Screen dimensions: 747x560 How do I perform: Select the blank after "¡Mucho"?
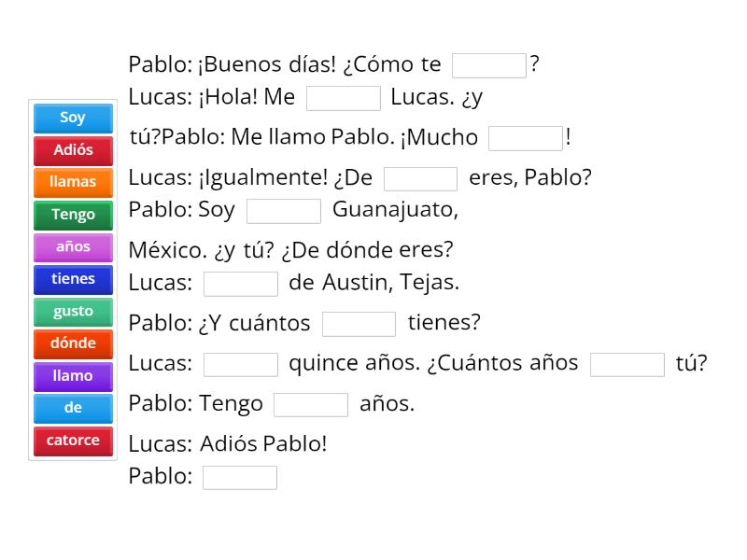click(x=526, y=137)
